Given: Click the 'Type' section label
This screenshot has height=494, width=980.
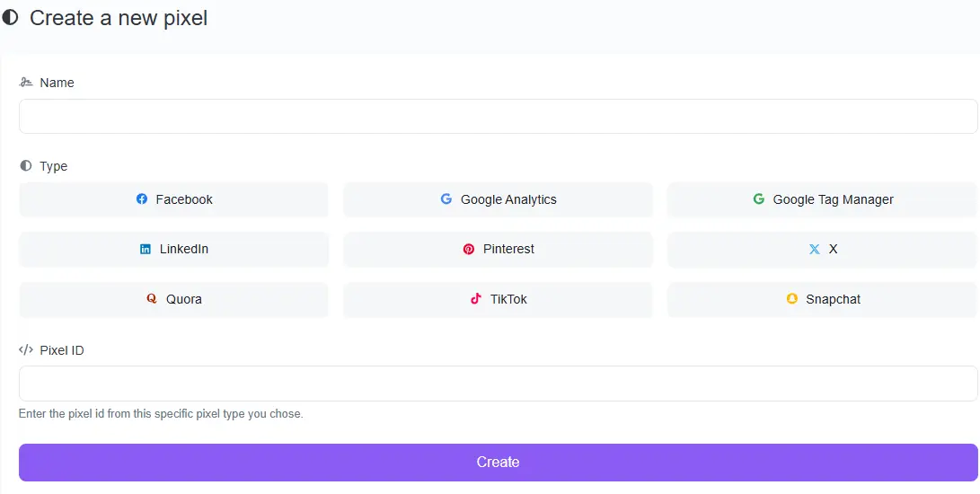Looking at the screenshot, I should [54, 166].
